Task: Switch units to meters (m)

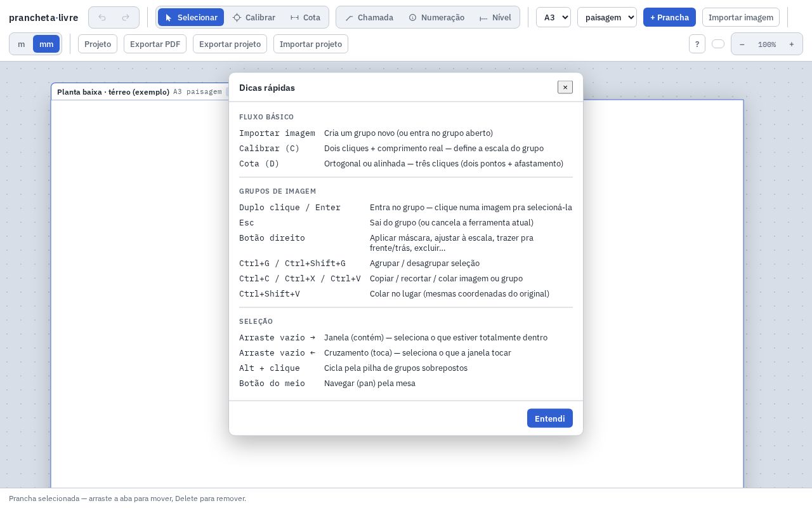Action: [22, 44]
